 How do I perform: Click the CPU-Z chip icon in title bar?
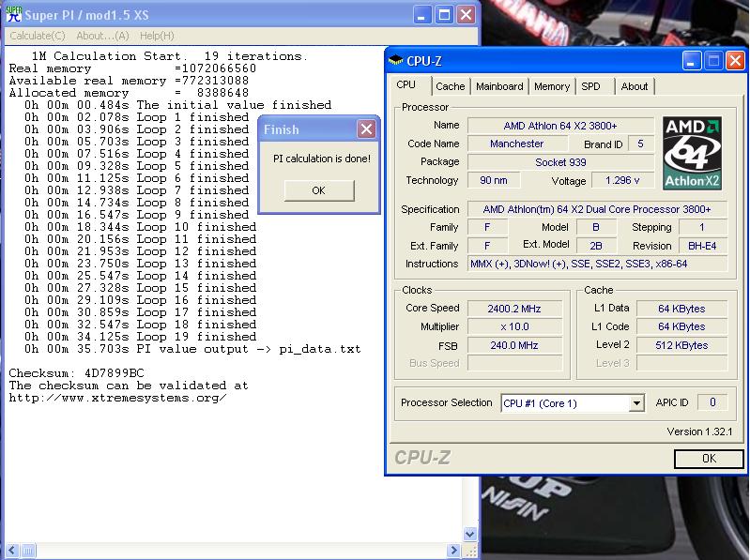tap(395, 61)
